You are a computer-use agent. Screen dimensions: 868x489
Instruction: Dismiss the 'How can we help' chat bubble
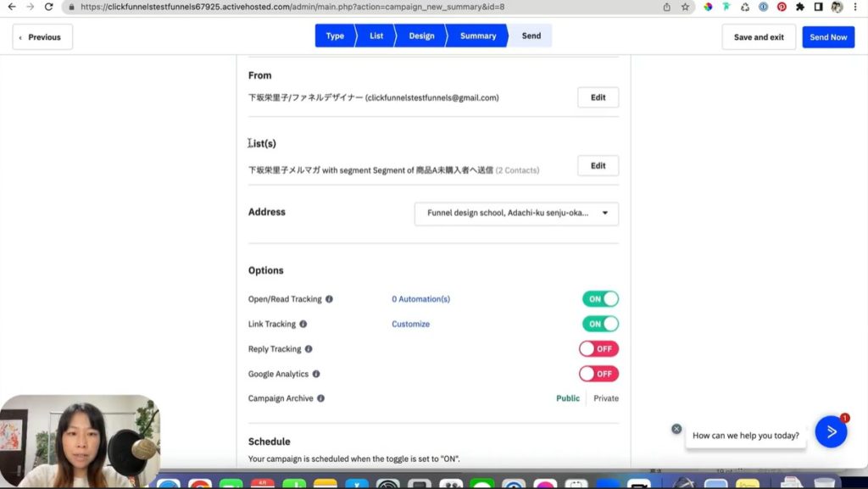[x=676, y=429]
